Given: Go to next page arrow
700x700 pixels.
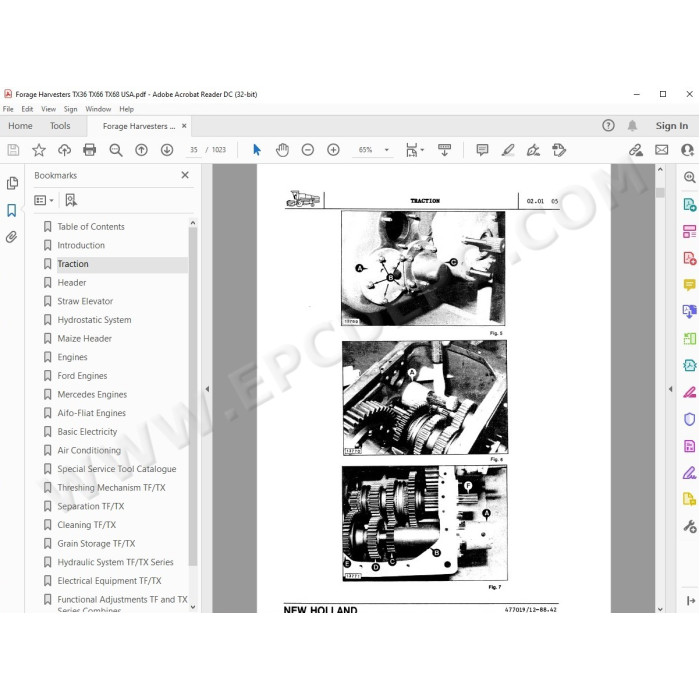Looking at the screenshot, I should pos(167,150).
